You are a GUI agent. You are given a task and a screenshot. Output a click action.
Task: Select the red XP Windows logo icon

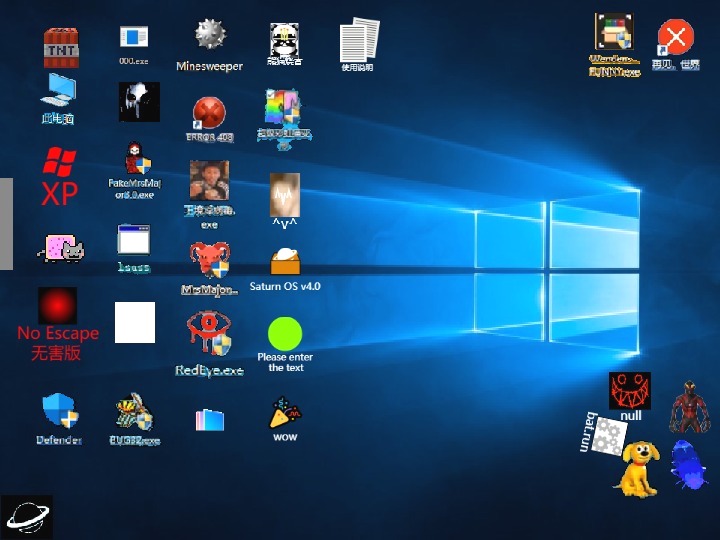(x=60, y=176)
